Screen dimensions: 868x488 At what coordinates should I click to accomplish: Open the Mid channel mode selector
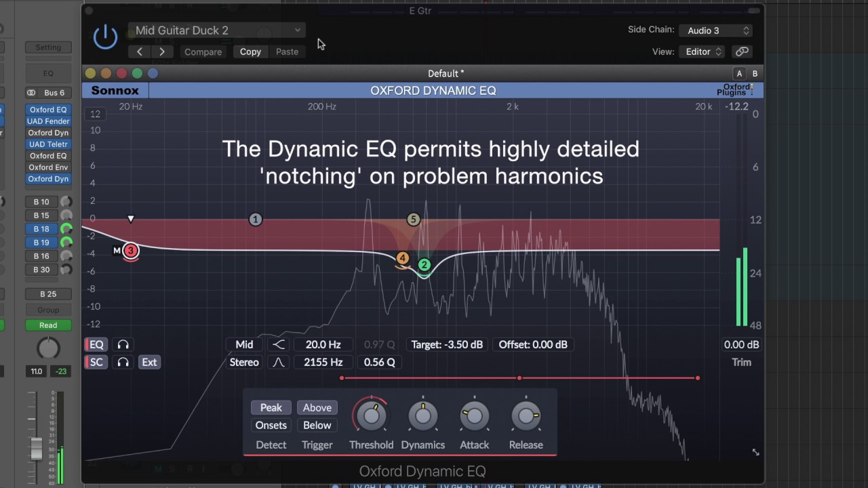click(244, 344)
